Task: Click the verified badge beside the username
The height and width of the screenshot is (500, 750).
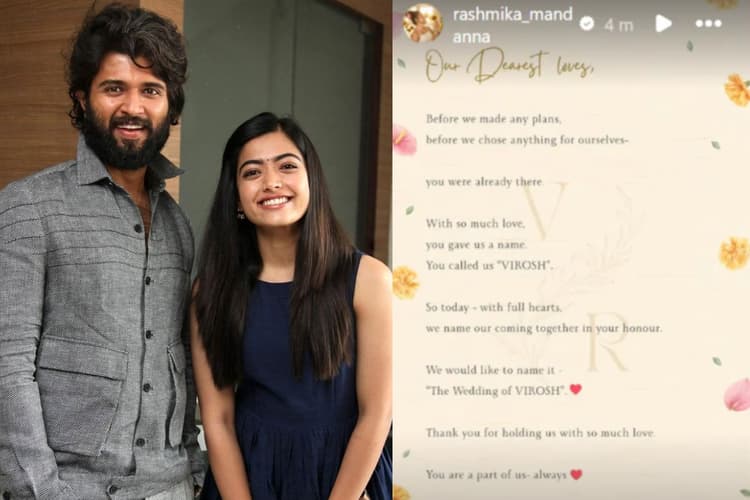Action: (x=586, y=23)
